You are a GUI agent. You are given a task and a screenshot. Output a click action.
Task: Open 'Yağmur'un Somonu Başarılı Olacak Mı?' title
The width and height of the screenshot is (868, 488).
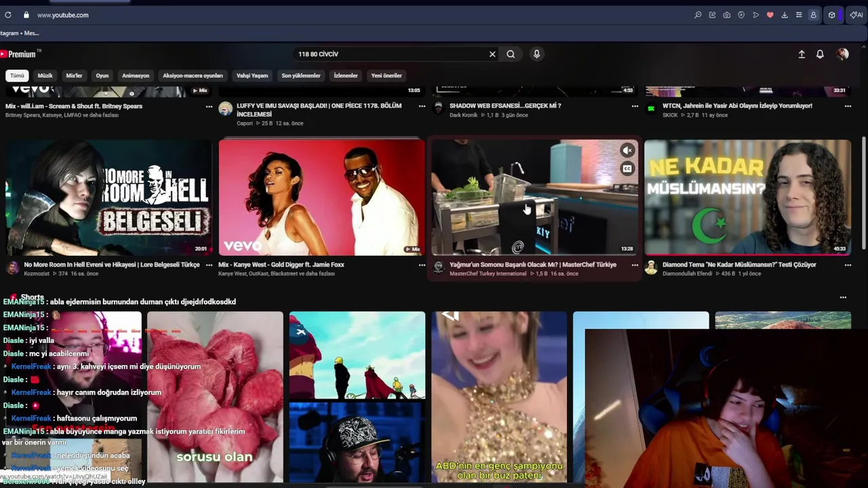(533, 265)
